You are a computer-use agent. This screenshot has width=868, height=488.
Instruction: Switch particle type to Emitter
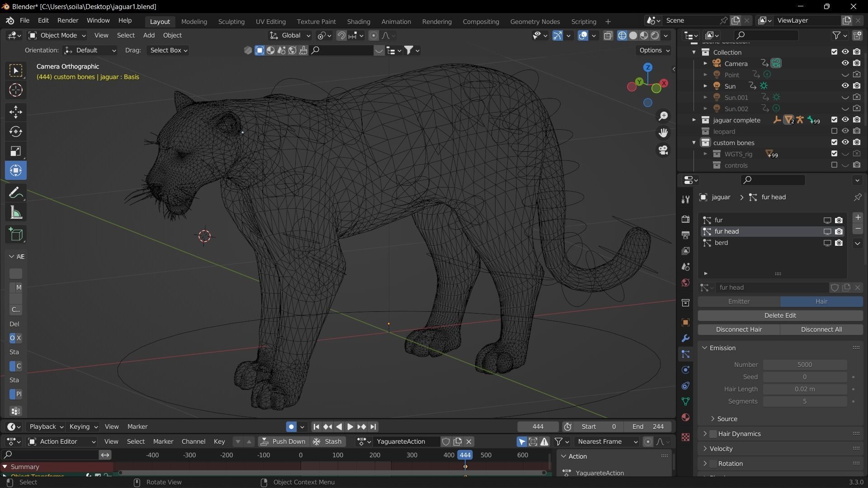[x=739, y=302]
